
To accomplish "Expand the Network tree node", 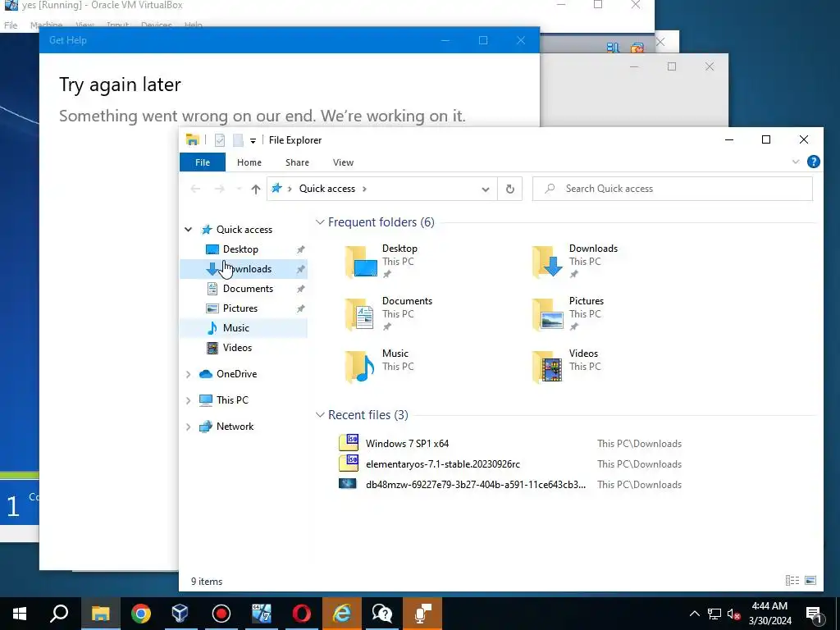I will coord(188,427).
